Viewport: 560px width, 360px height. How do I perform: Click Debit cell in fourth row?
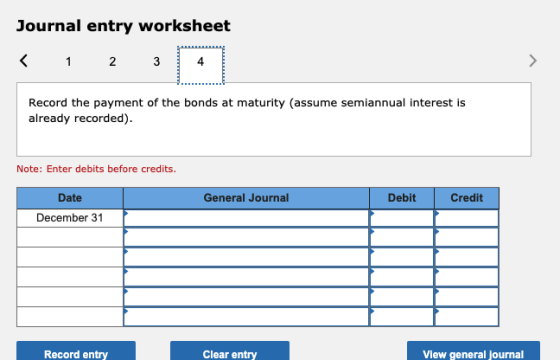[402, 278]
